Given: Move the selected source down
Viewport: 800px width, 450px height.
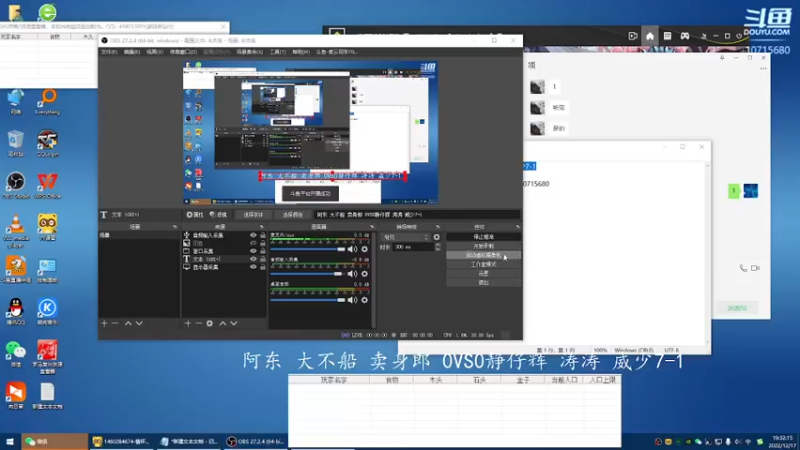Looking at the screenshot, I should click(x=234, y=323).
